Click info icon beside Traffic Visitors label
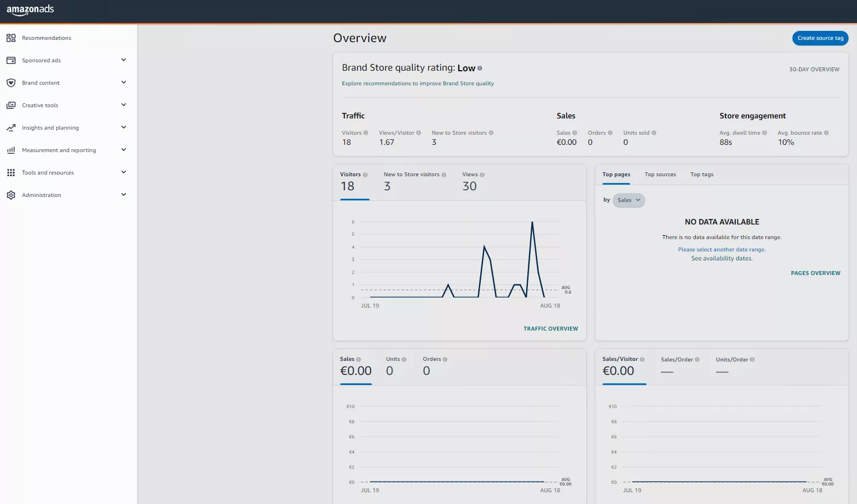This screenshot has width=857, height=504. click(x=366, y=133)
